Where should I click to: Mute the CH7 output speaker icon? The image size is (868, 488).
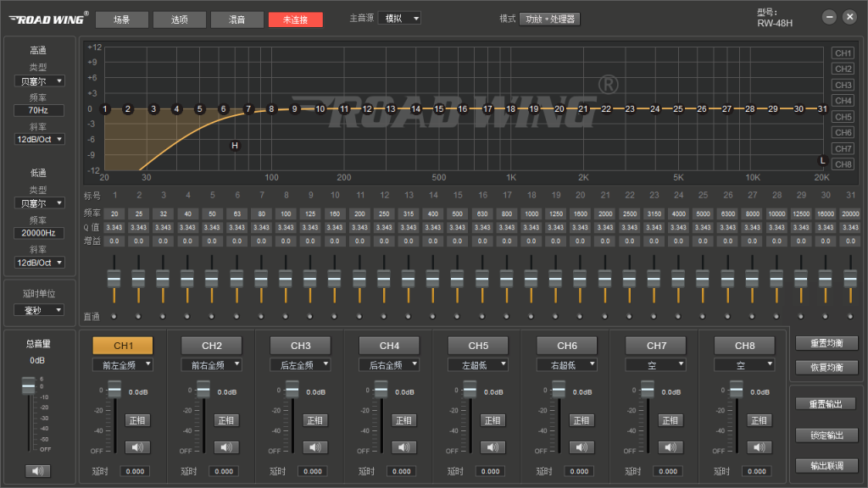670,447
